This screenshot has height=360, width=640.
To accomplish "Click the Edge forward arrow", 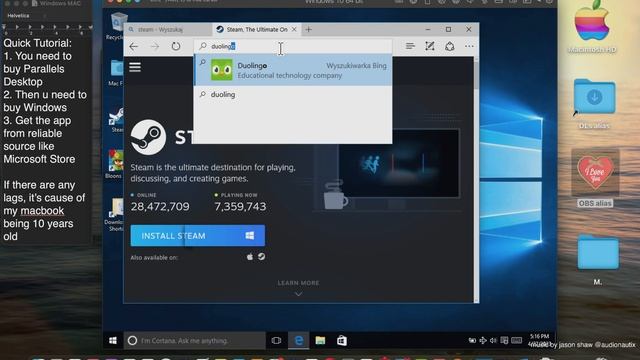I will coord(155,46).
